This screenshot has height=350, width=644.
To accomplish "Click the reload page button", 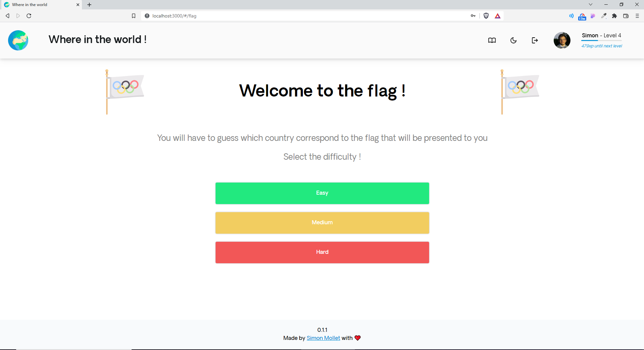I will 29,15.
